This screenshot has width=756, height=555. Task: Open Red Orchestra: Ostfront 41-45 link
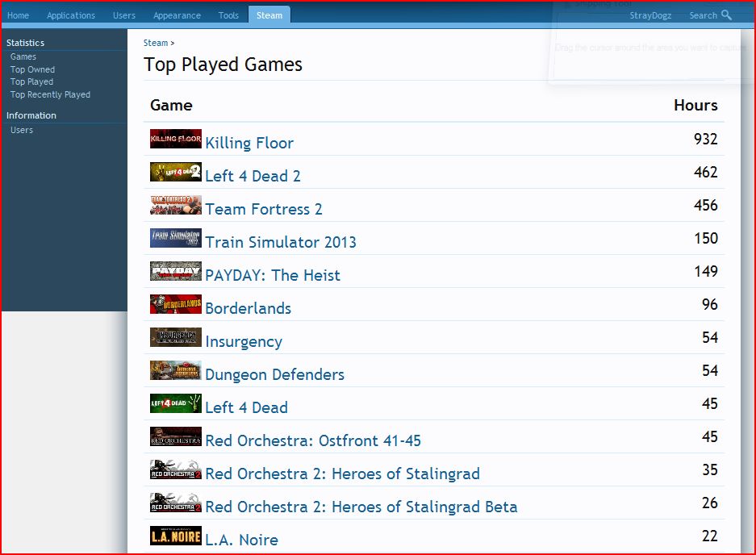click(313, 440)
